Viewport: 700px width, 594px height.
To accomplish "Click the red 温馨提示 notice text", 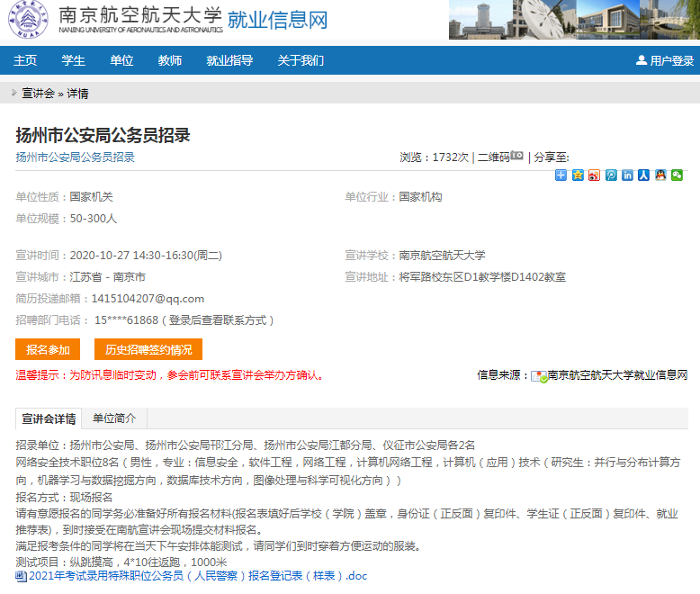I will (x=170, y=375).
